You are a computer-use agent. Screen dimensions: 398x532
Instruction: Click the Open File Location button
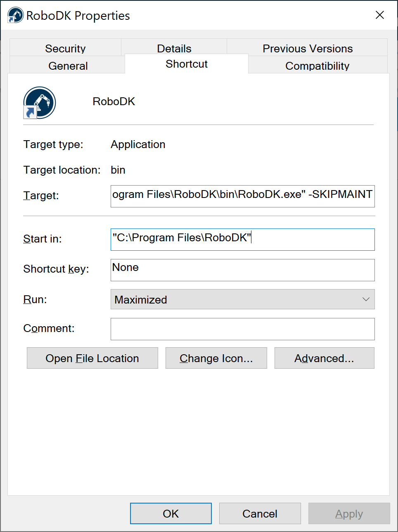(x=92, y=358)
